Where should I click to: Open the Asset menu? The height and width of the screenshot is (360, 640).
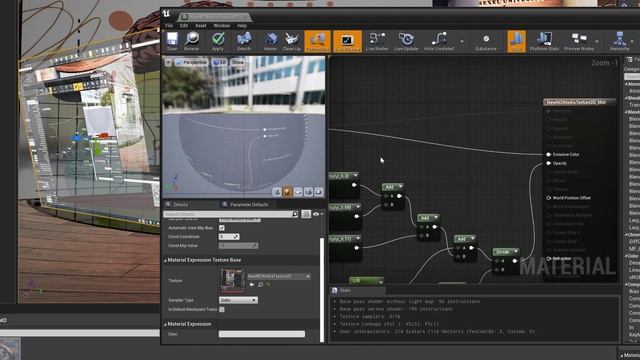(200, 26)
